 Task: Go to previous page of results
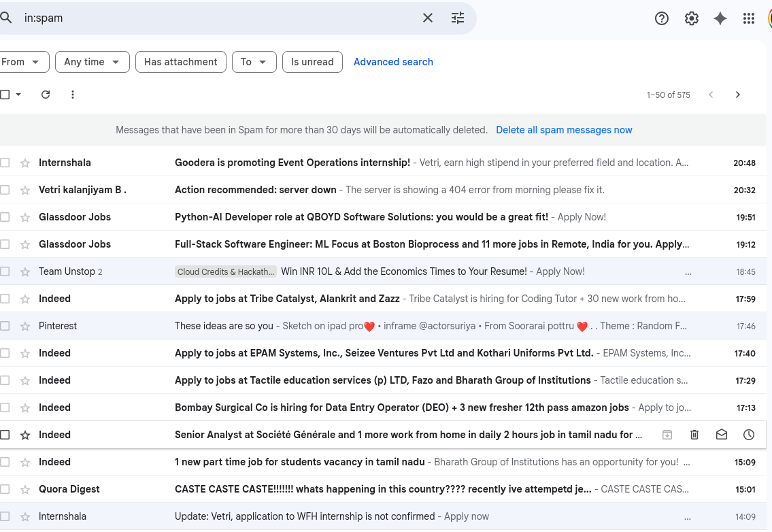tap(711, 95)
